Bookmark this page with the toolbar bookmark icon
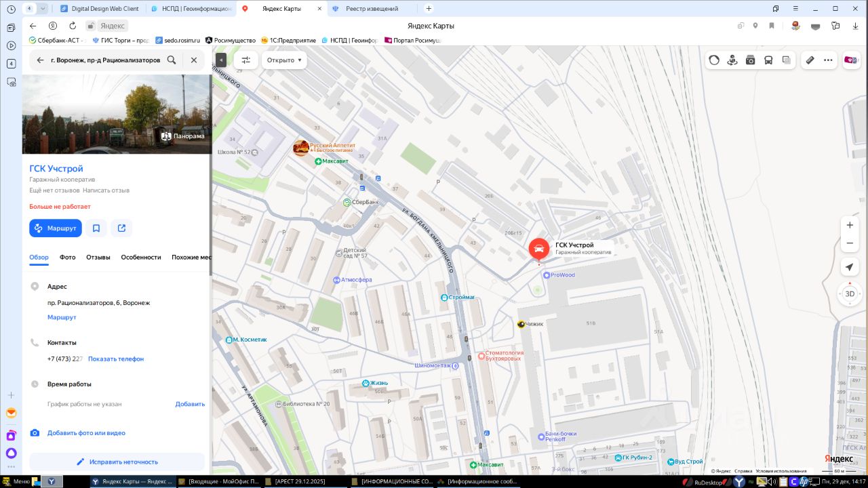The image size is (868, 488). click(772, 26)
